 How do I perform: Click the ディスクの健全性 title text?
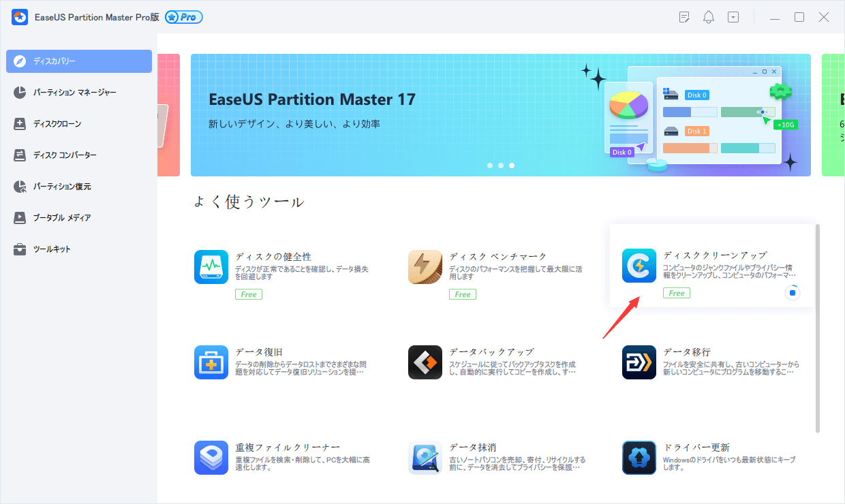coord(273,257)
